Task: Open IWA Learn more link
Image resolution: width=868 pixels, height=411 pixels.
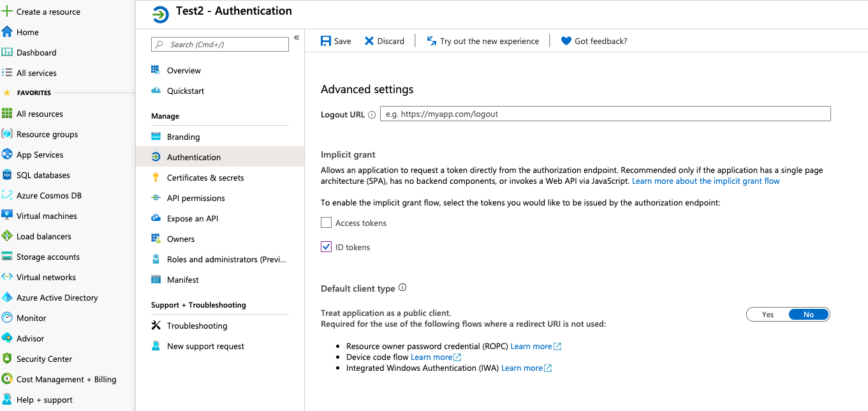Action: 526,368
